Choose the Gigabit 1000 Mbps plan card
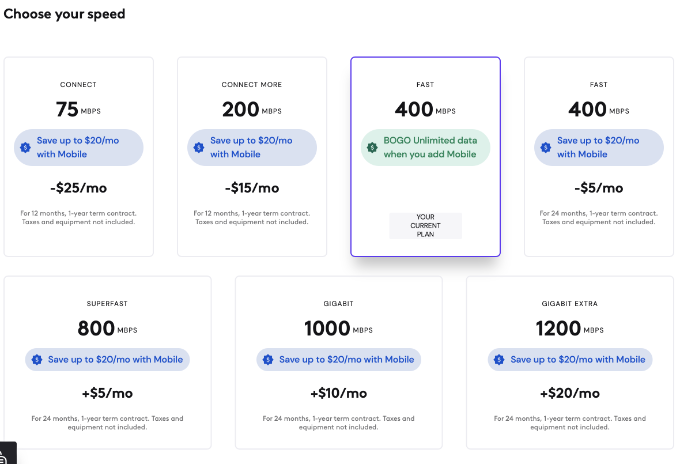The image size is (680, 464). [339, 363]
